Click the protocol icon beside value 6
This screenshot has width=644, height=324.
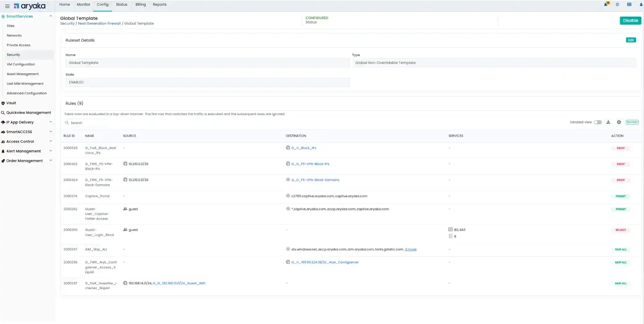[x=451, y=236]
